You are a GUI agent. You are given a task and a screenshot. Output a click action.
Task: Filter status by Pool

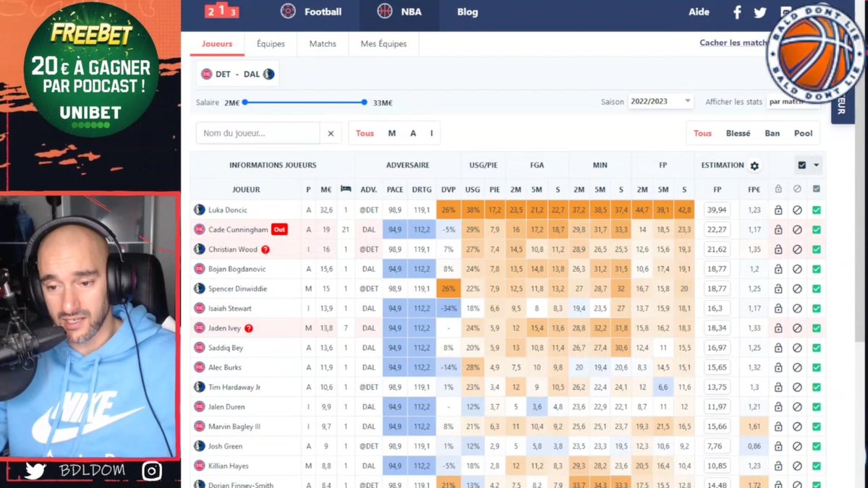[x=803, y=133]
